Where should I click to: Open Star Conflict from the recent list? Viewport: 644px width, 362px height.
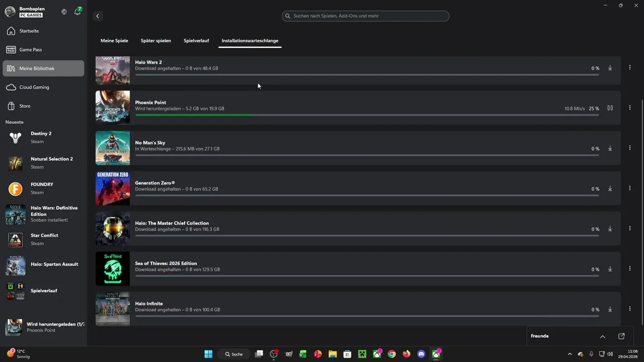click(44, 239)
